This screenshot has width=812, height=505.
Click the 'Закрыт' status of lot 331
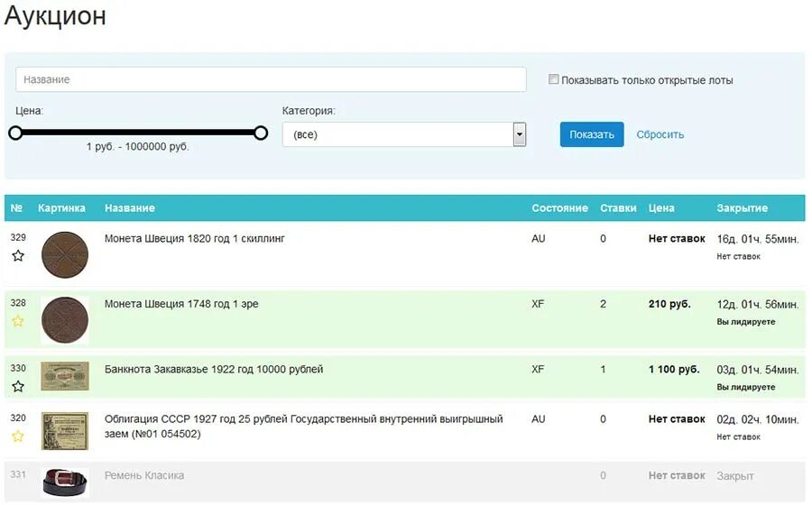735,476
